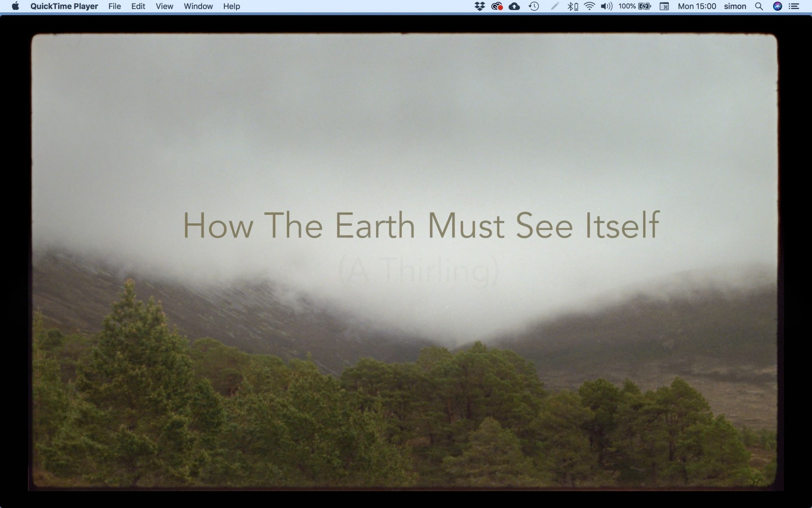Check Time Machine backup status
The height and width of the screenshot is (508, 812).
pos(534,6)
